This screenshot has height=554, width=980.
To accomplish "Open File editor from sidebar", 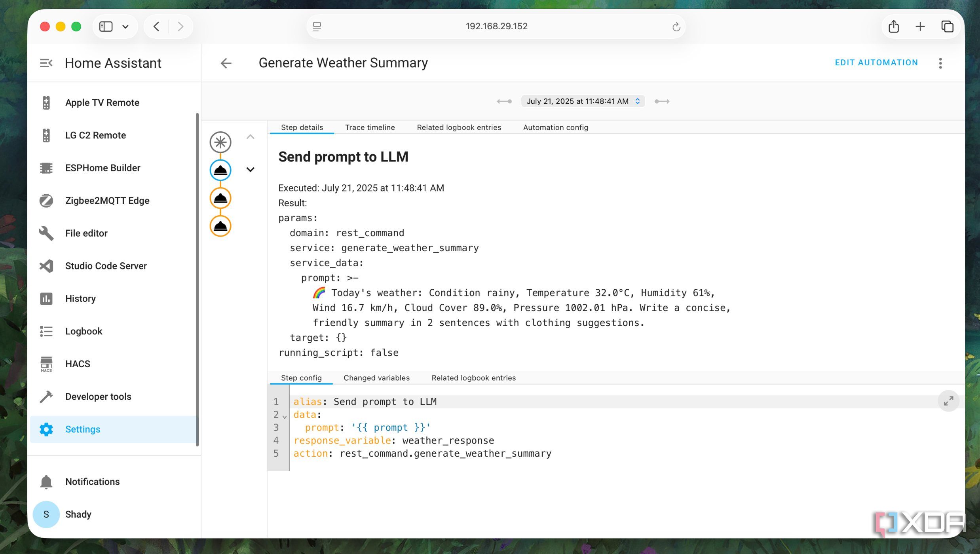I will click(x=113, y=233).
